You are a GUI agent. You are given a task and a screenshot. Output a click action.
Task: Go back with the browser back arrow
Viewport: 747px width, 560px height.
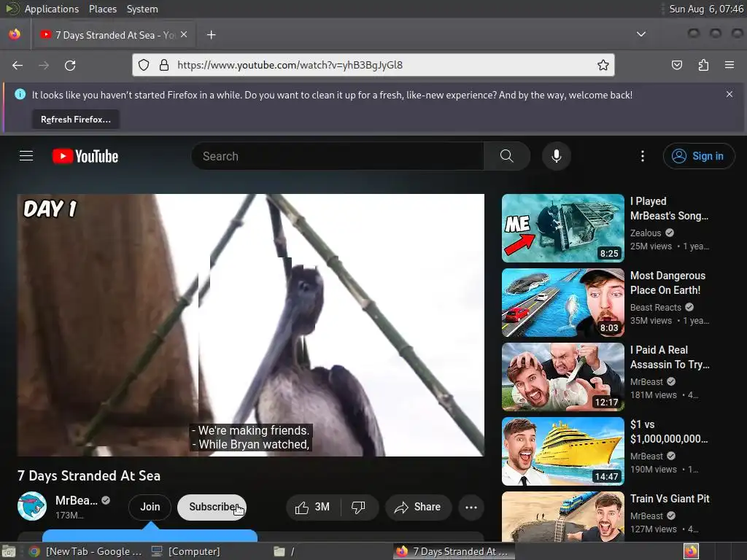[x=18, y=65]
